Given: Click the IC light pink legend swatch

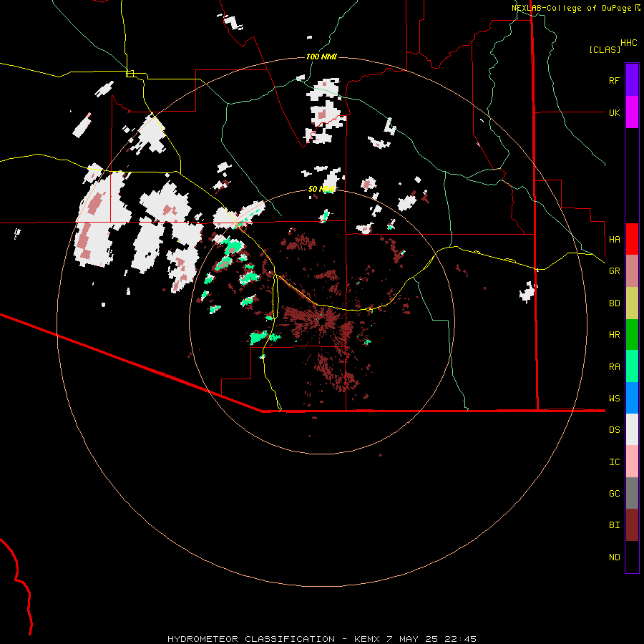Looking at the screenshot, I should pyautogui.click(x=632, y=462).
